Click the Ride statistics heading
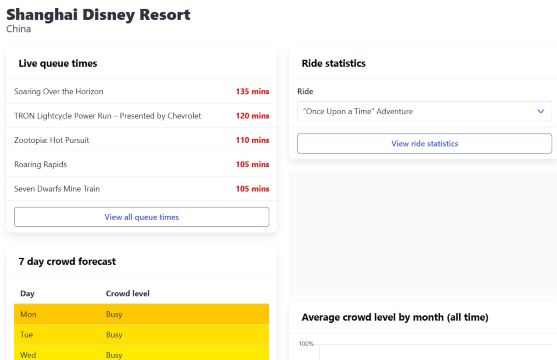 [x=333, y=63]
